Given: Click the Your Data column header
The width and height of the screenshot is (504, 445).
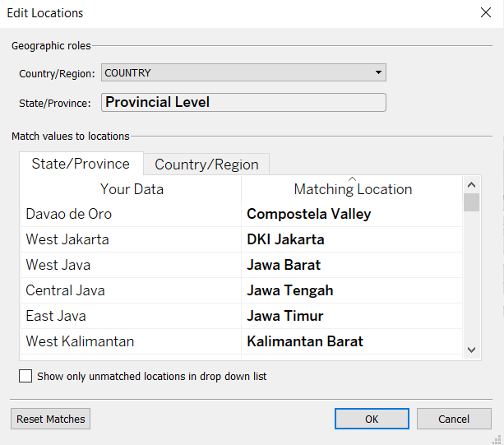Looking at the screenshot, I should click(x=132, y=189).
